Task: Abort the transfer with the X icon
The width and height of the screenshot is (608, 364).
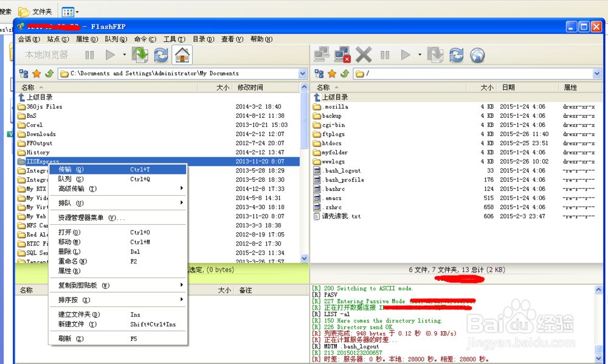Action: click(x=363, y=55)
